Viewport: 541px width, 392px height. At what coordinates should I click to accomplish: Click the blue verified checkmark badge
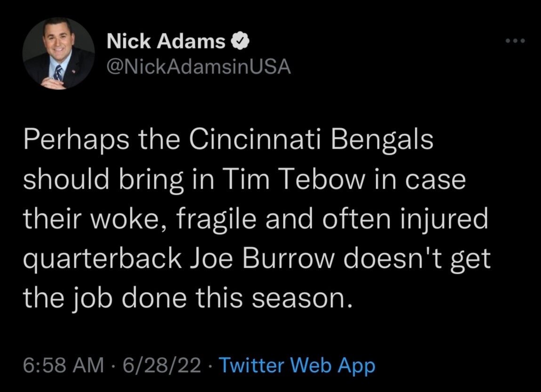[238, 42]
